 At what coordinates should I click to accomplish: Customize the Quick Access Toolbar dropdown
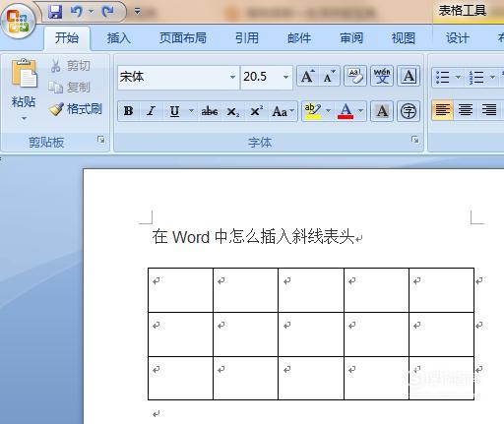138,12
